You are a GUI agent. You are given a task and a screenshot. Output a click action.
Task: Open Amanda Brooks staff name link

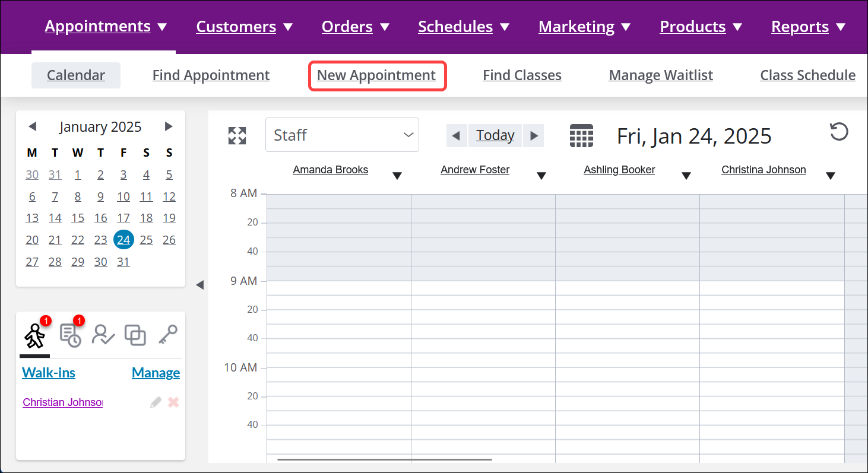[x=331, y=170]
